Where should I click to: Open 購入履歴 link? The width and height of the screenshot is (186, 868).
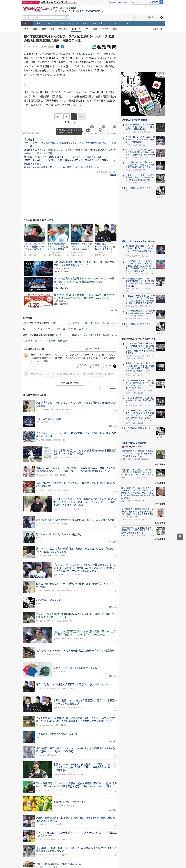152,18
